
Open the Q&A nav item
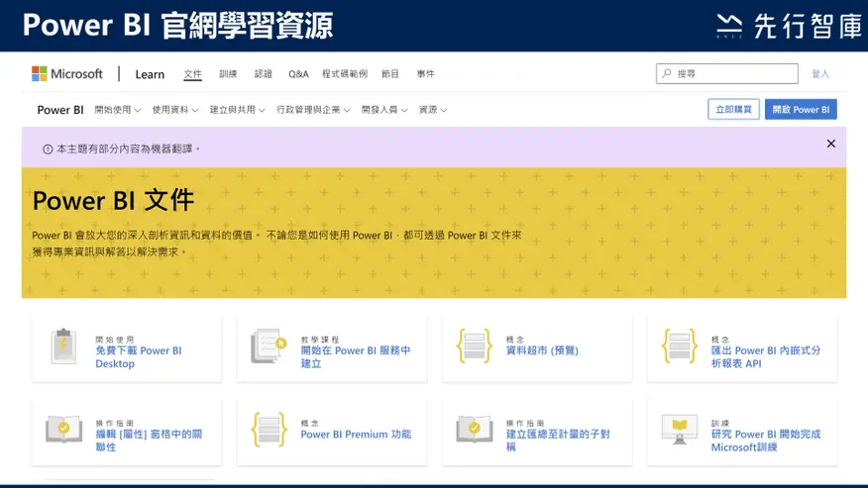coord(298,73)
